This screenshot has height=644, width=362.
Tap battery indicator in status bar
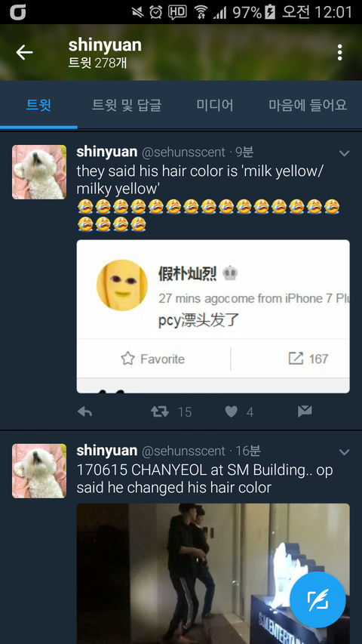click(270, 12)
